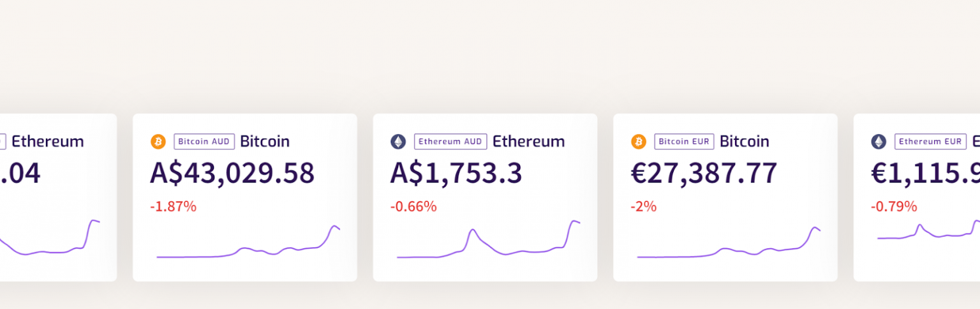Click the Ethereum logo on the EUR card
Viewport: 980px width, 309px height.
[x=879, y=142]
